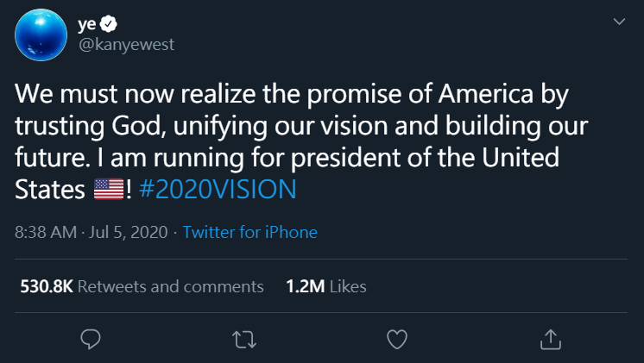This screenshot has width=644, height=363.
Task: Open the blue globe profile avatar
Action: click(40, 34)
